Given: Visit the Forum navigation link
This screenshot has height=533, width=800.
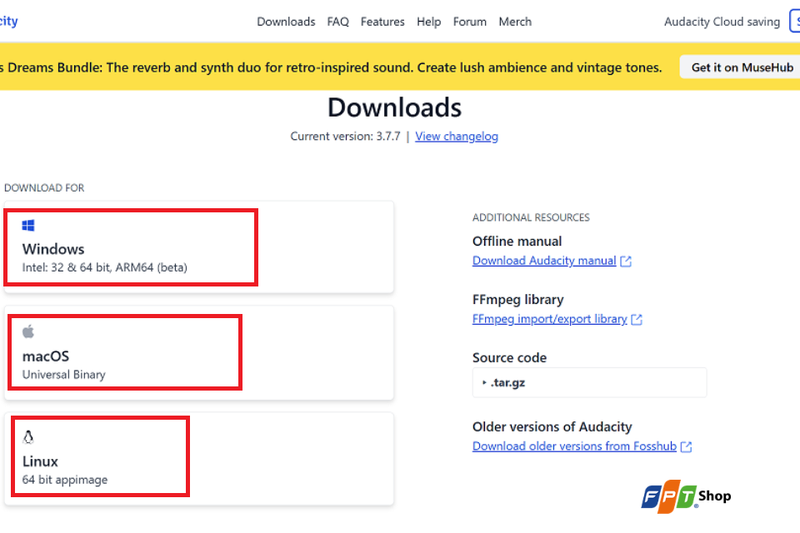Looking at the screenshot, I should (469, 22).
